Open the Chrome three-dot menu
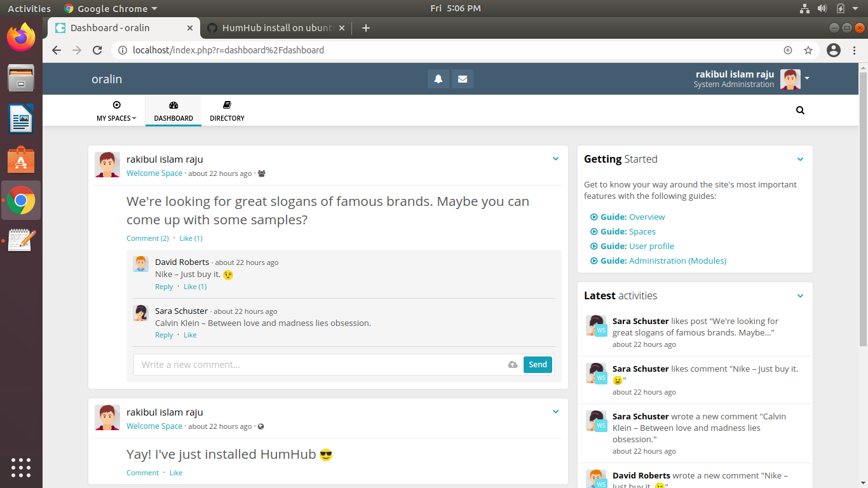Screen dimensions: 868x488 pos(855,50)
